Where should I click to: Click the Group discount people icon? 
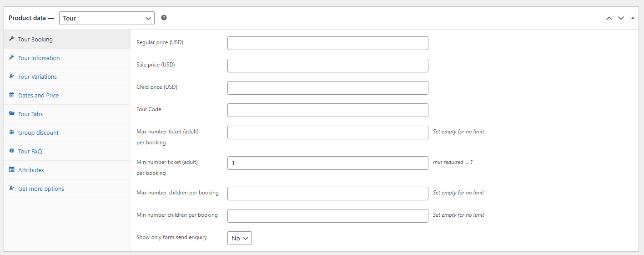tap(12, 133)
